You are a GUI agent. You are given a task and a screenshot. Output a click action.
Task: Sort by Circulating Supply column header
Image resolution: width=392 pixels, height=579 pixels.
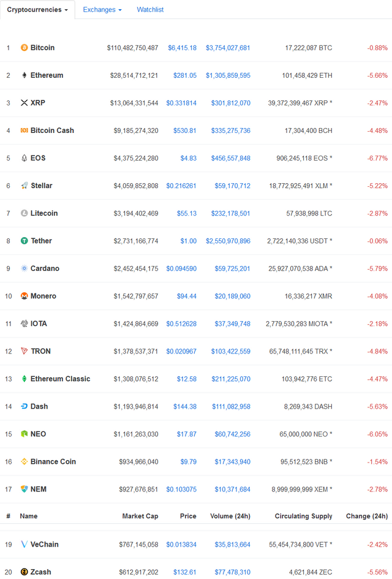pos(303,516)
